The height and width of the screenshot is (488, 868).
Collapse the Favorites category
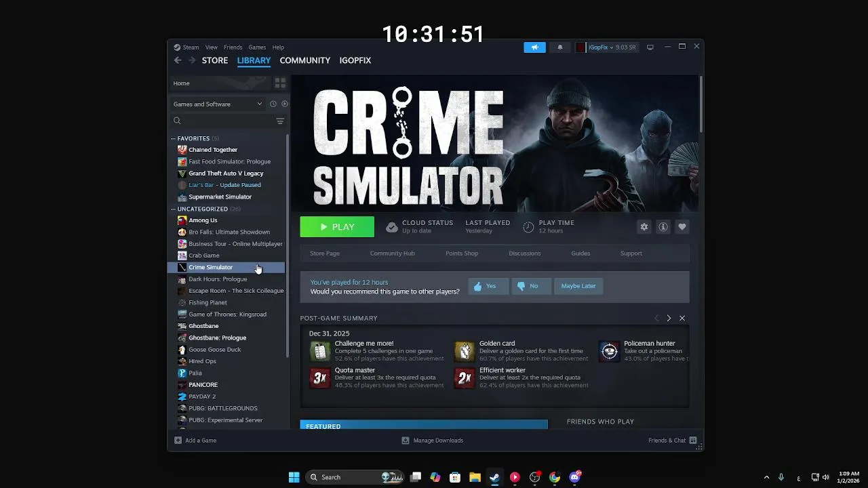point(174,138)
